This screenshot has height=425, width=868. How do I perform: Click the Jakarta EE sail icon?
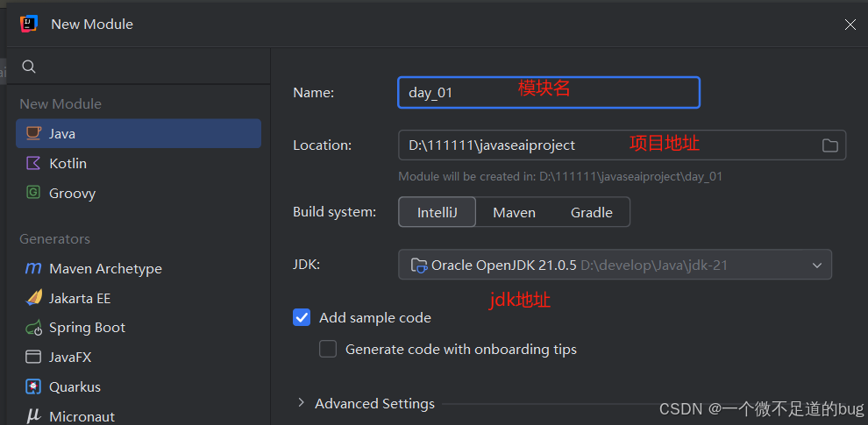pos(34,298)
